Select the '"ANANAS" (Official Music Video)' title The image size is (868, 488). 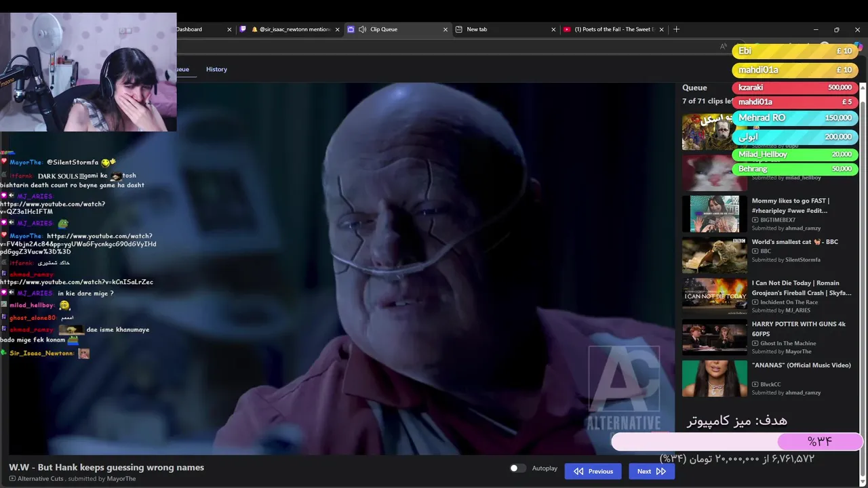(x=801, y=365)
